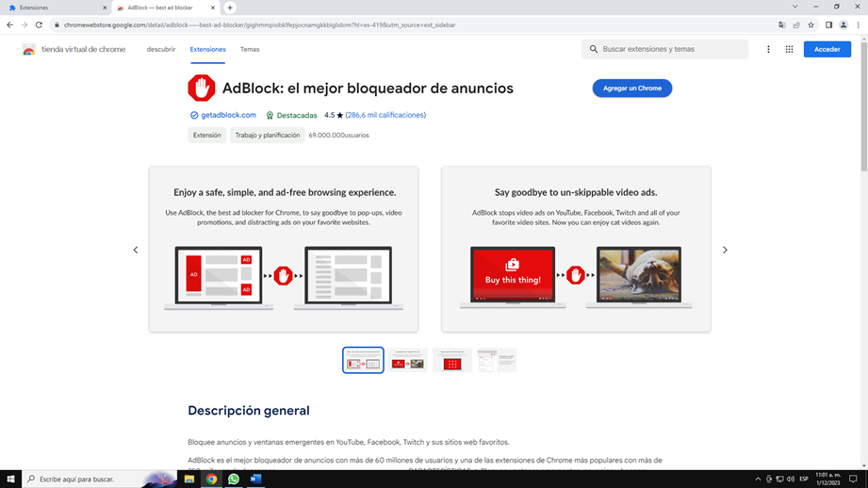Click the un-skippable video ads slide

coord(576,249)
